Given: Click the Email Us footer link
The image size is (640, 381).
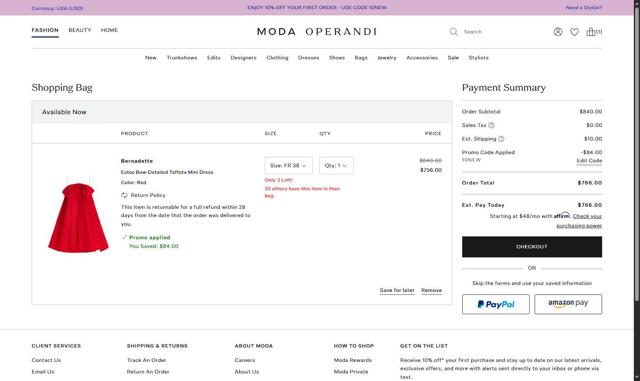Looking at the screenshot, I should 43,372.
